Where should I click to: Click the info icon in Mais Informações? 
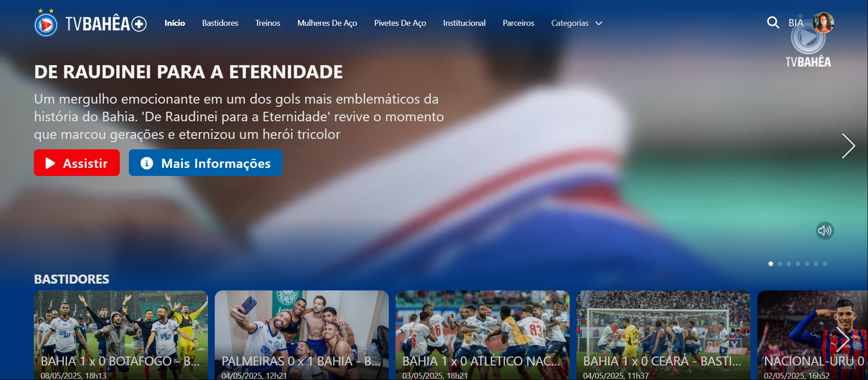(146, 163)
